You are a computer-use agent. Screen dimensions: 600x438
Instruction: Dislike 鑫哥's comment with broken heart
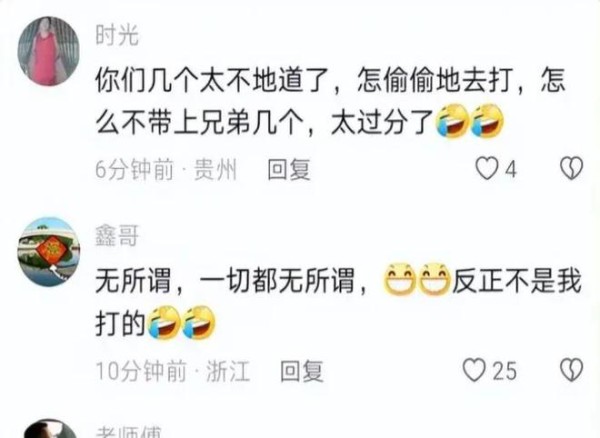pos(572,370)
